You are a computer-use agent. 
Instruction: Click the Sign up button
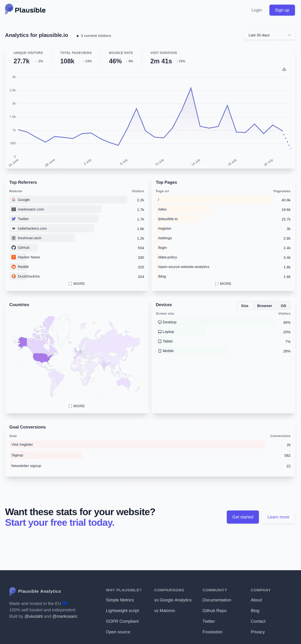(282, 10)
